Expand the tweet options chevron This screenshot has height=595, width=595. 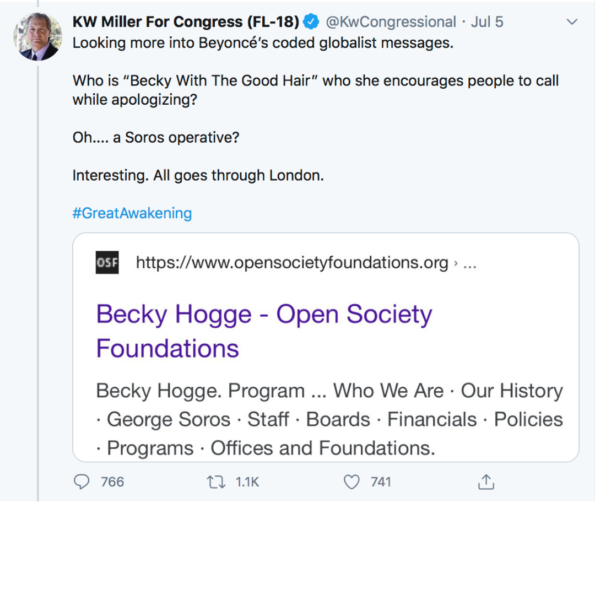(572, 22)
